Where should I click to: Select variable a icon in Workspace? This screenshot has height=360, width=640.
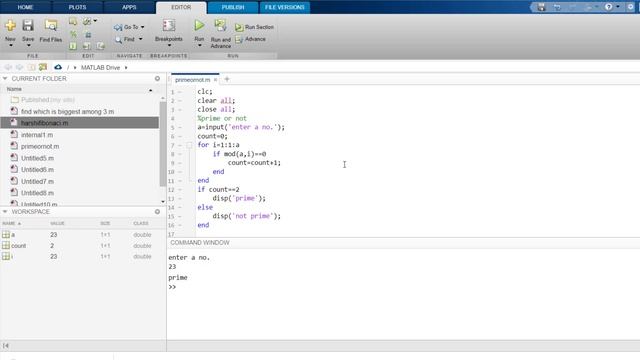pyautogui.click(x=6, y=235)
